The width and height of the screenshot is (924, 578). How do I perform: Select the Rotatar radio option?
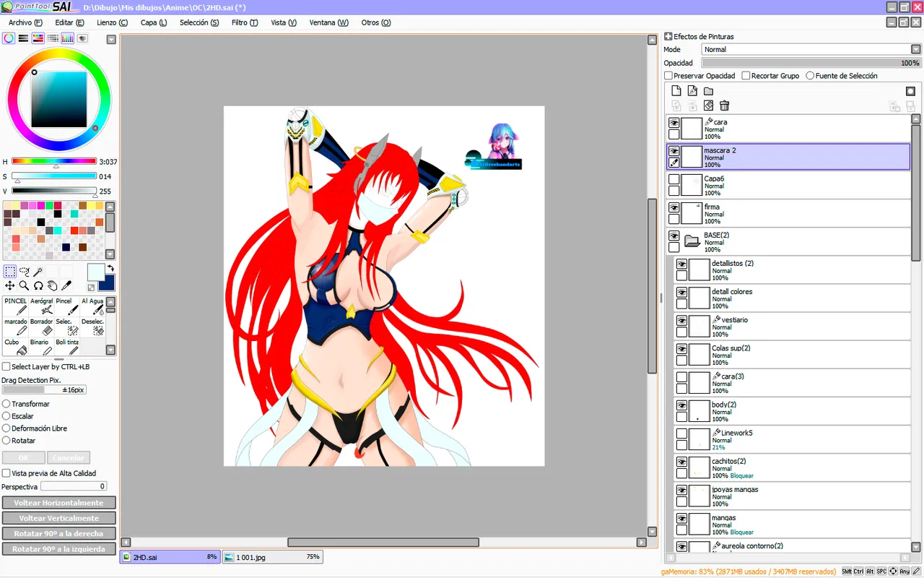point(6,441)
